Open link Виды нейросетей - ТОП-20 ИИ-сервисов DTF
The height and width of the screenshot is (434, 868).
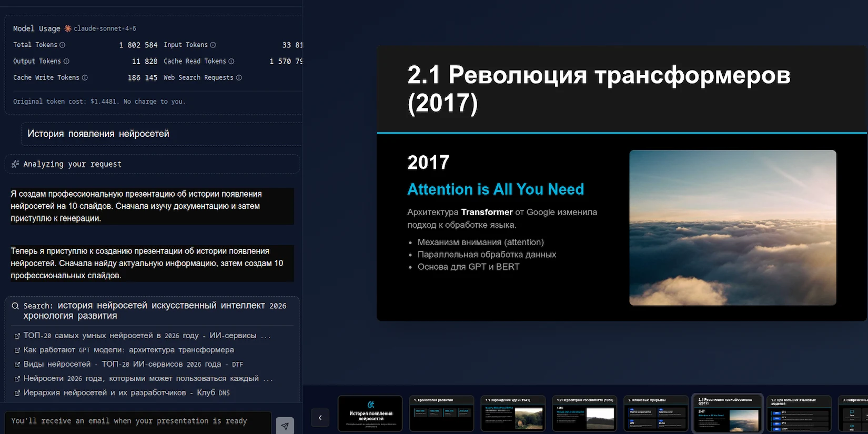click(133, 364)
